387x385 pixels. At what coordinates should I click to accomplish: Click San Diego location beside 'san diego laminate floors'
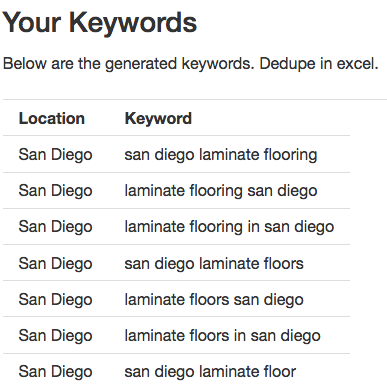(55, 264)
